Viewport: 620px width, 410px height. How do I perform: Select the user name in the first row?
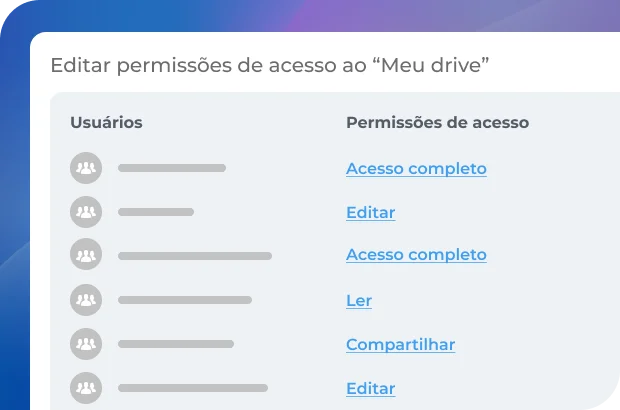pyautogui.click(x=172, y=168)
